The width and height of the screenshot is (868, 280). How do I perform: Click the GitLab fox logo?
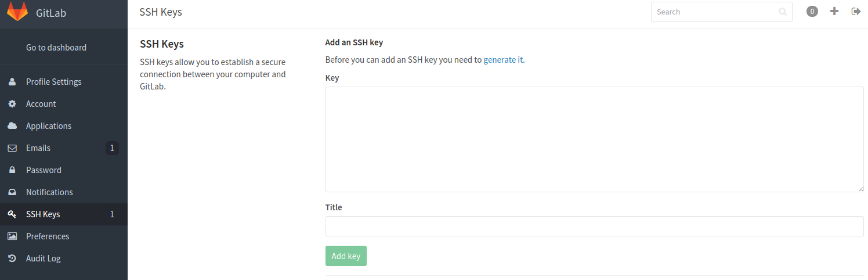17,12
